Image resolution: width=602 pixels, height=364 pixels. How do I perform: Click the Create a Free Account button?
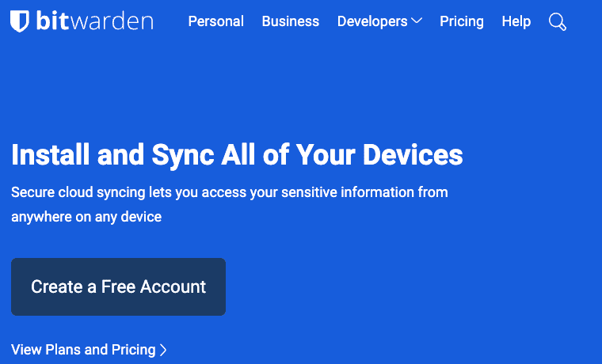tap(118, 287)
